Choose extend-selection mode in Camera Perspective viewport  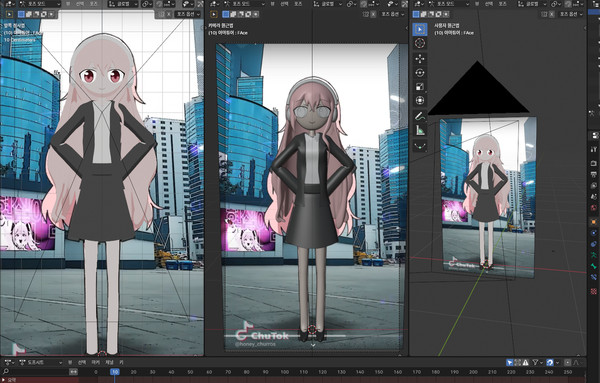pos(233,14)
